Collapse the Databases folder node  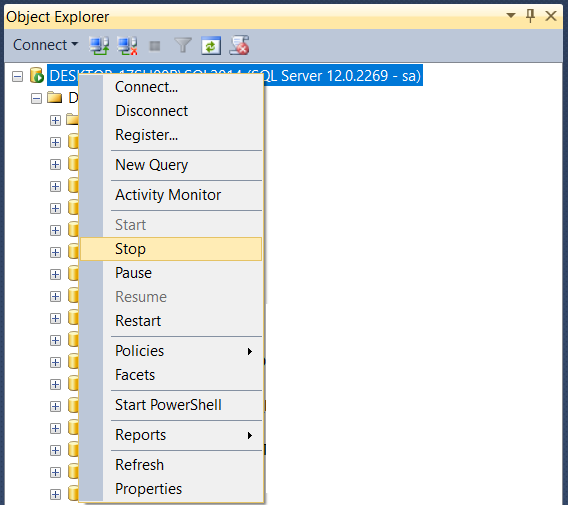(36, 99)
